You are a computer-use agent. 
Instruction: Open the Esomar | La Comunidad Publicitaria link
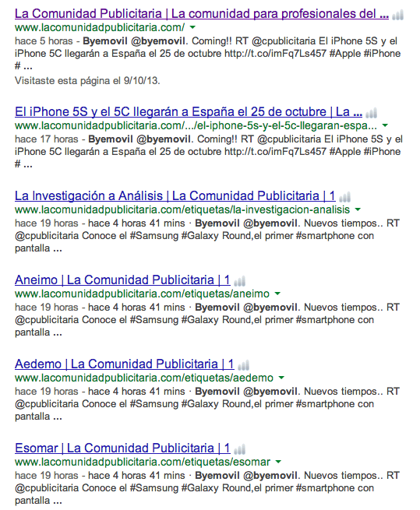click(x=122, y=448)
